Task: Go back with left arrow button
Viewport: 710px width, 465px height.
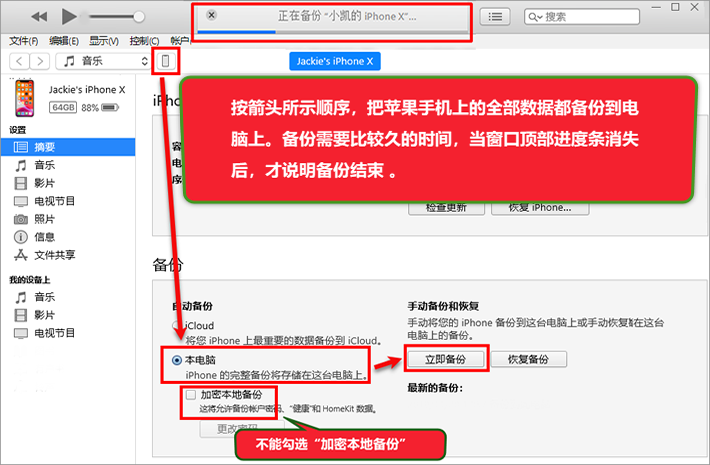Action: [x=19, y=61]
